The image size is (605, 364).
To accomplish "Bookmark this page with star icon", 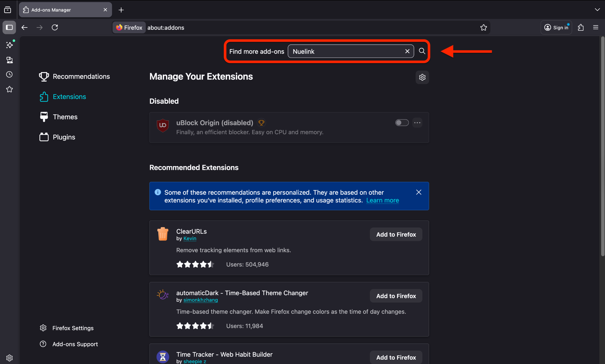I will point(483,27).
